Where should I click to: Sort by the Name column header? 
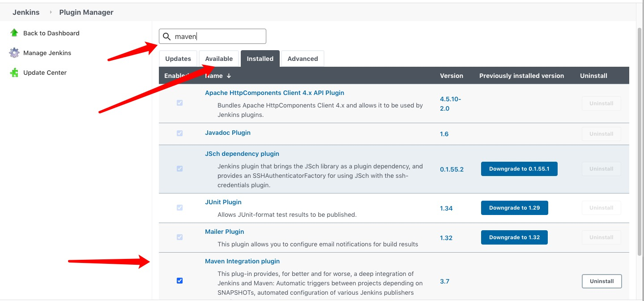(x=218, y=76)
